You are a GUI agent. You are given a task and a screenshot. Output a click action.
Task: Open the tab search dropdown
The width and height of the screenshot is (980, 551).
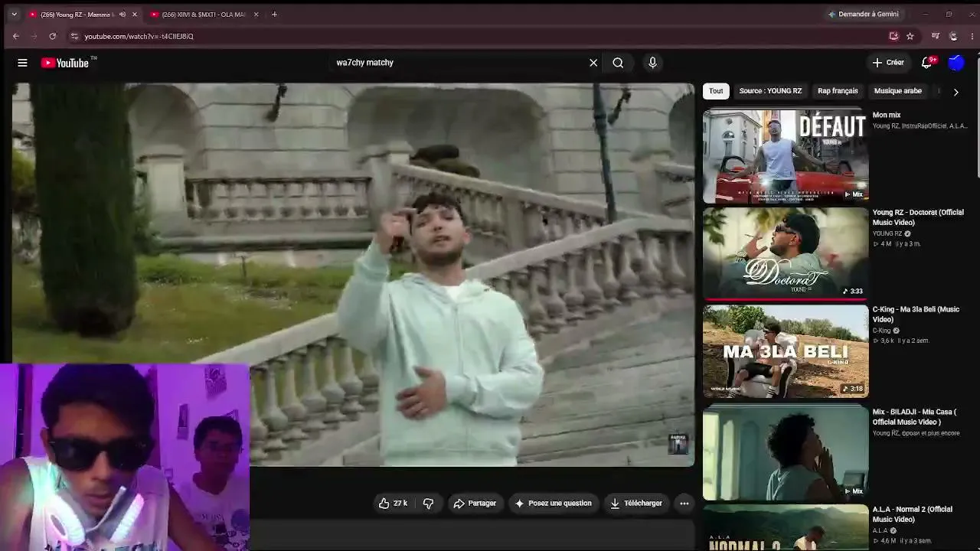click(13, 14)
